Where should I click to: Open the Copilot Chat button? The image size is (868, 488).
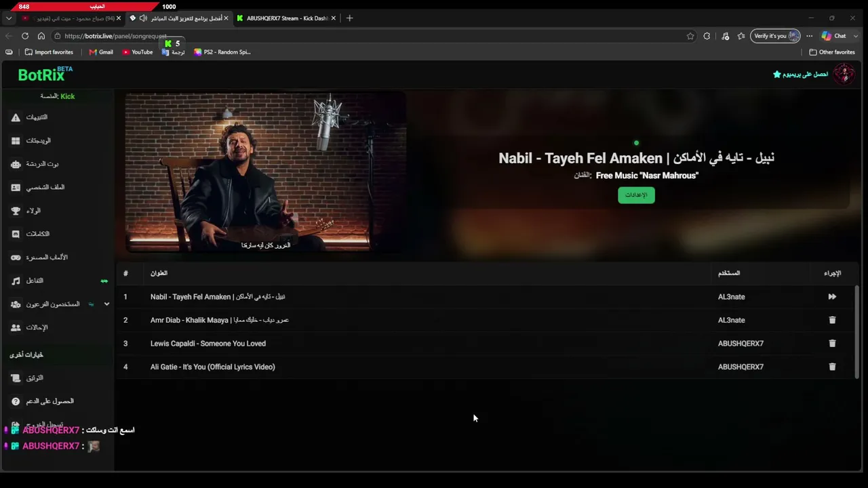[834, 36]
